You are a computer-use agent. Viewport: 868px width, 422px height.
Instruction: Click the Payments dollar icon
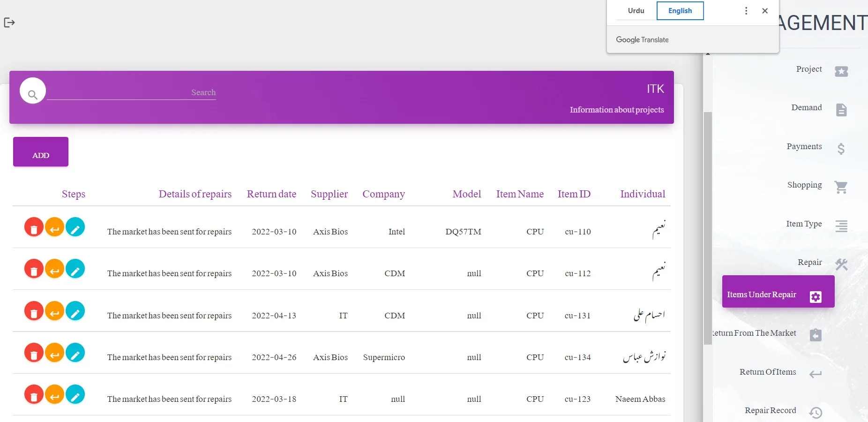point(841,149)
